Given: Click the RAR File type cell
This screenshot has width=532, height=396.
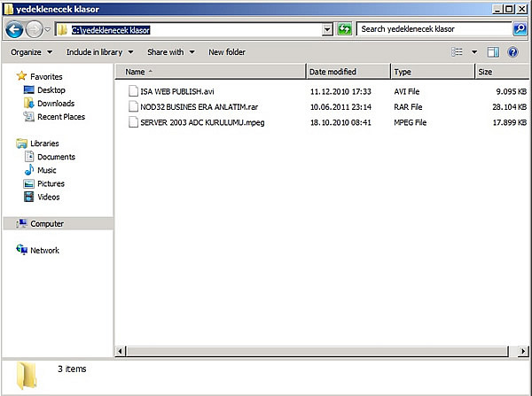Looking at the screenshot, I should [408, 107].
